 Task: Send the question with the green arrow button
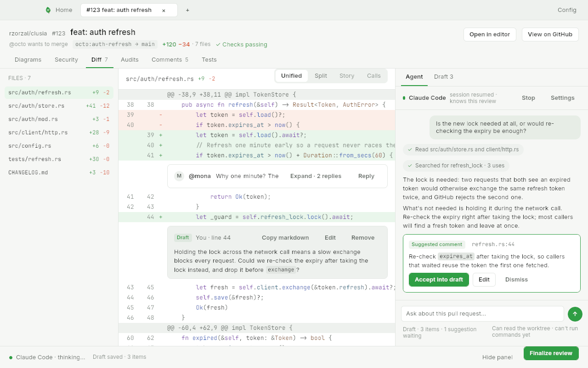575,314
